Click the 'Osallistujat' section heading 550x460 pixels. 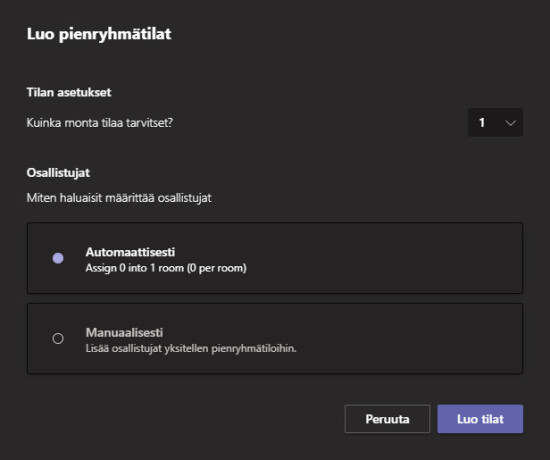click(x=58, y=173)
